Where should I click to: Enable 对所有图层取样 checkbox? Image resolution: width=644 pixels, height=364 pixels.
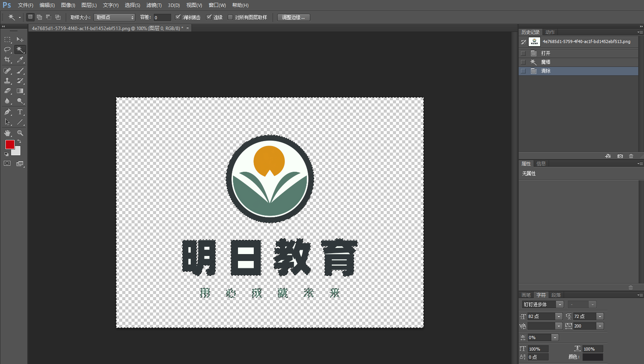point(230,17)
